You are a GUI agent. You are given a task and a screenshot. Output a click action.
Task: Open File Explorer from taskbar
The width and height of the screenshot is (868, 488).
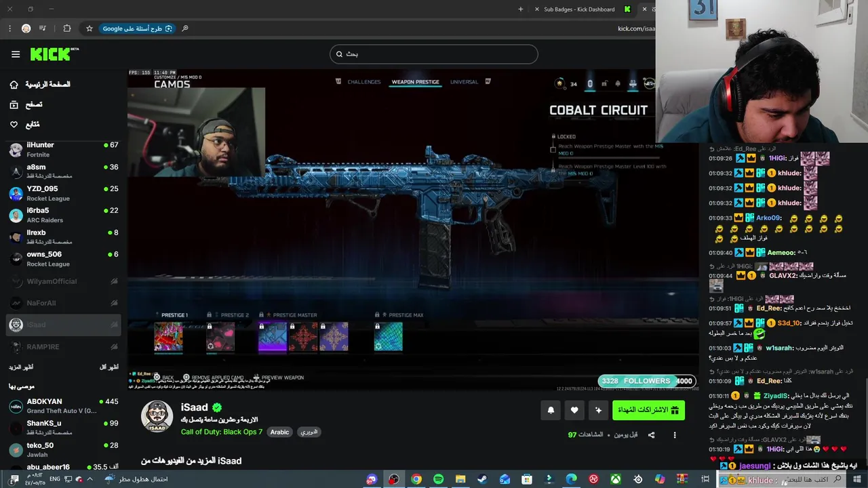(x=460, y=479)
